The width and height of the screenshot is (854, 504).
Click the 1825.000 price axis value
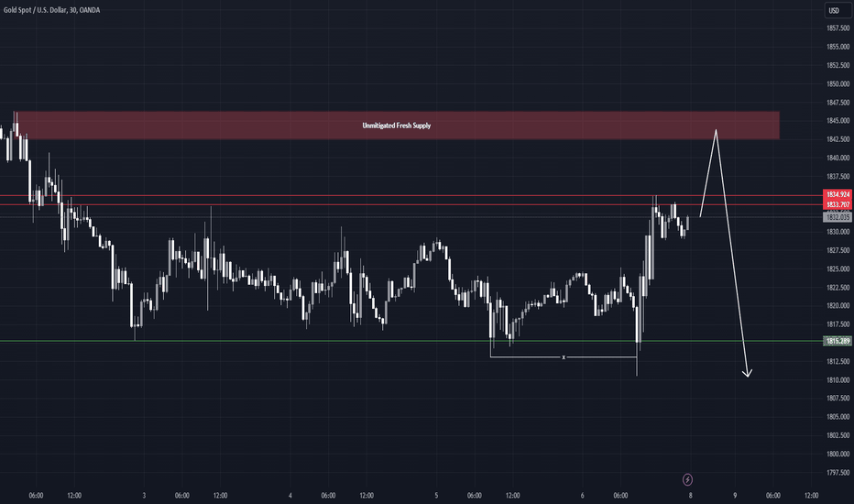838,269
